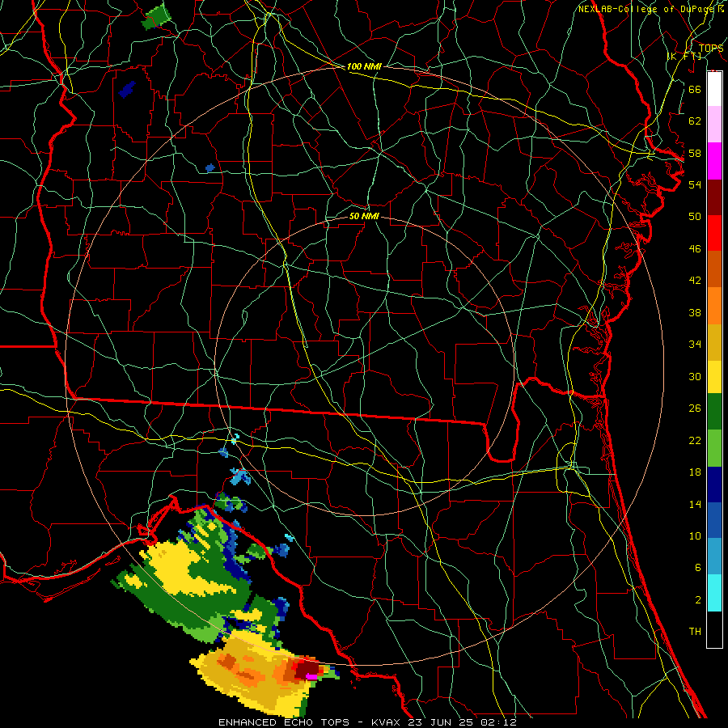Click the light blue legend swatch
Viewport: 728px width, 728px height.
pos(714,557)
